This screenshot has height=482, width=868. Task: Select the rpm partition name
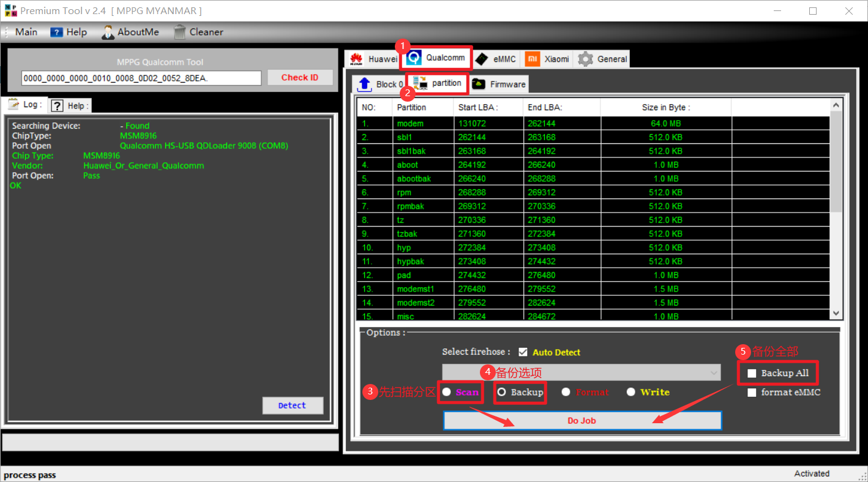pos(404,192)
